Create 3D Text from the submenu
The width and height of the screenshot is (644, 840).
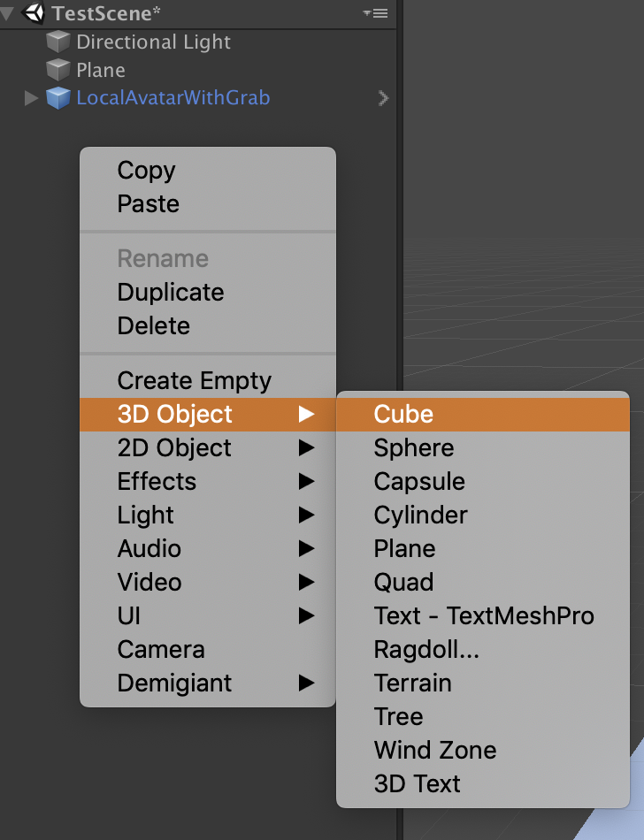(483, 783)
